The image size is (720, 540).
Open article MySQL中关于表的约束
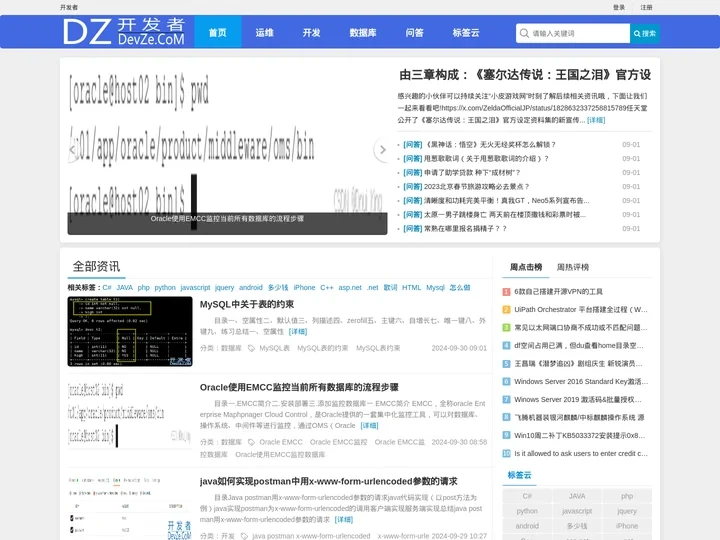(247, 304)
